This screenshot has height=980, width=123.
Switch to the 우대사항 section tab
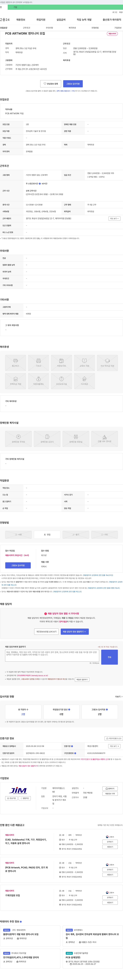[x=49, y=28]
